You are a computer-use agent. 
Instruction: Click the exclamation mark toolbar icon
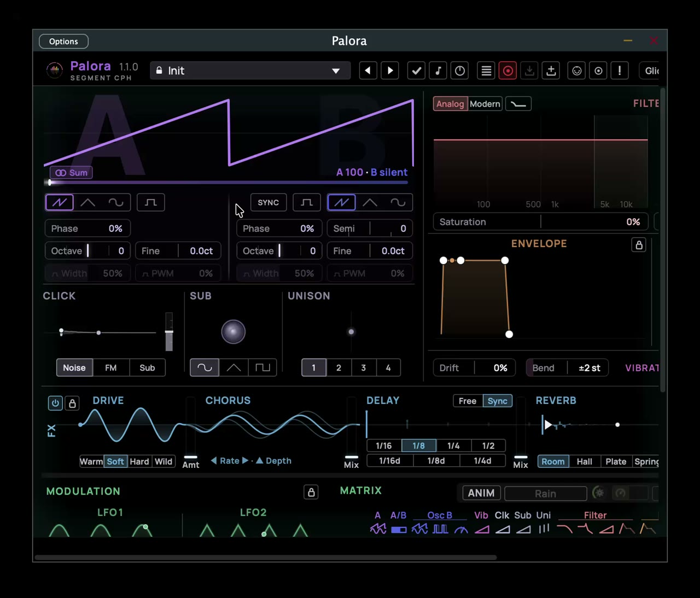tap(620, 71)
